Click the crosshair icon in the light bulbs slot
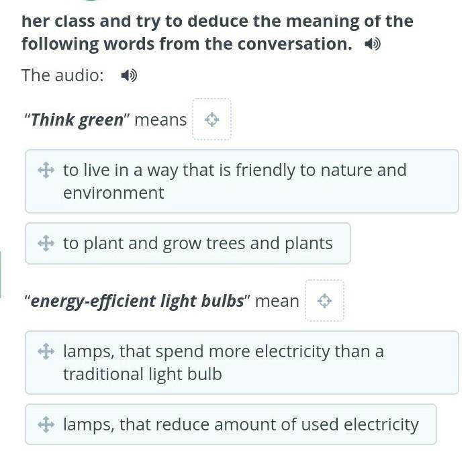 (x=324, y=301)
